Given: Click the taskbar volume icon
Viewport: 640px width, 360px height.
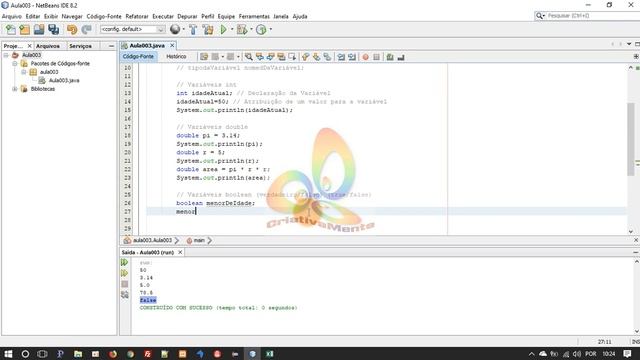Looking at the screenshot, I should coord(577,354).
